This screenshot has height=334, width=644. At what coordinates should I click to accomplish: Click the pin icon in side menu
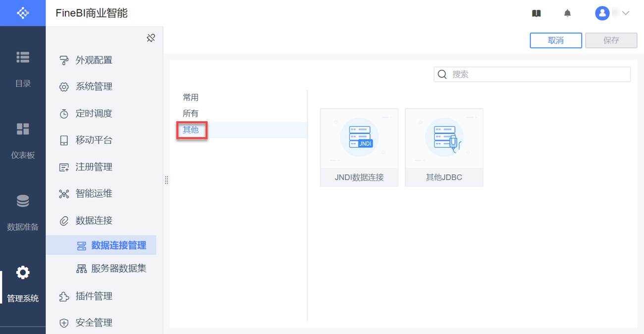151,38
